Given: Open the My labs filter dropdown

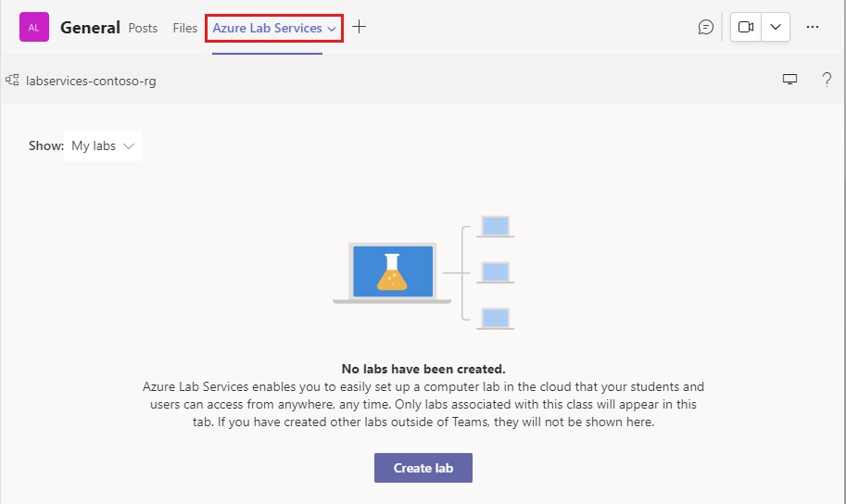Looking at the screenshot, I should (103, 146).
